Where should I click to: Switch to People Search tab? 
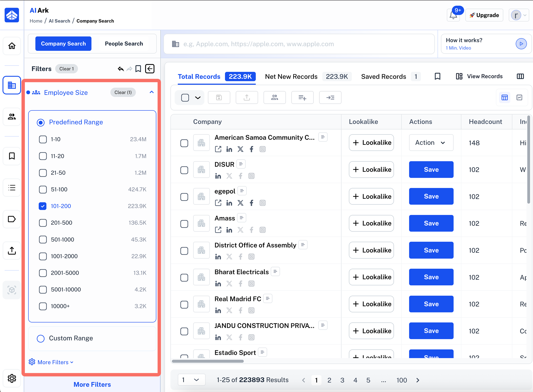pos(124,44)
